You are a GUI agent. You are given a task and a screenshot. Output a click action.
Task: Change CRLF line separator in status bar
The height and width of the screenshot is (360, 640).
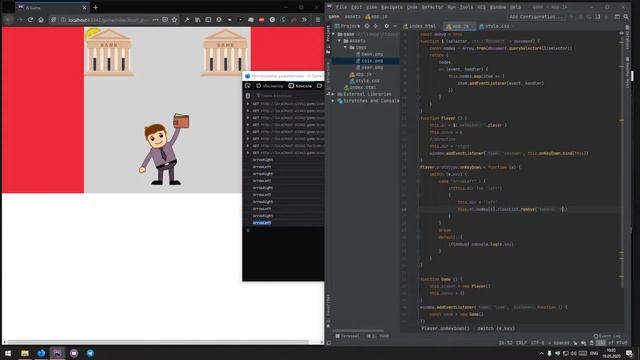(x=521, y=343)
